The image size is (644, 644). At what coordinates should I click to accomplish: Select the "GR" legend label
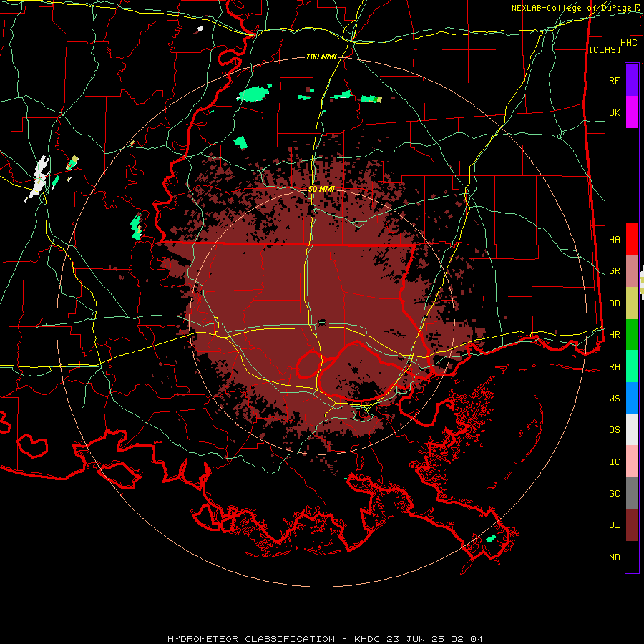[615, 271]
